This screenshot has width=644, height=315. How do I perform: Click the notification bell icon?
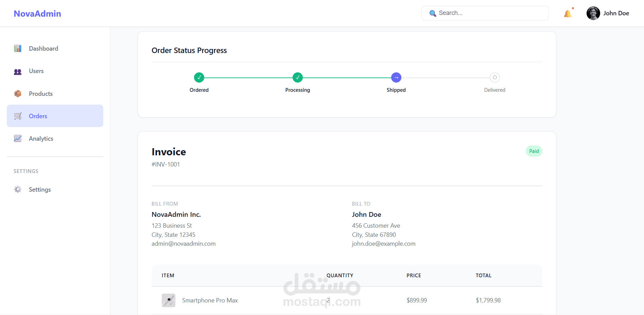(568, 14)
